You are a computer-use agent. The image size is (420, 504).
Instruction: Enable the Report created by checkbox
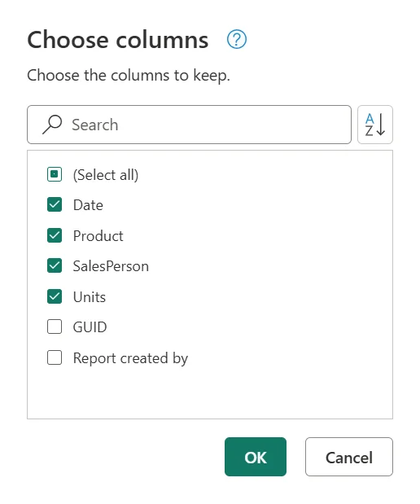pyautogui.click(x=55, y=357)
